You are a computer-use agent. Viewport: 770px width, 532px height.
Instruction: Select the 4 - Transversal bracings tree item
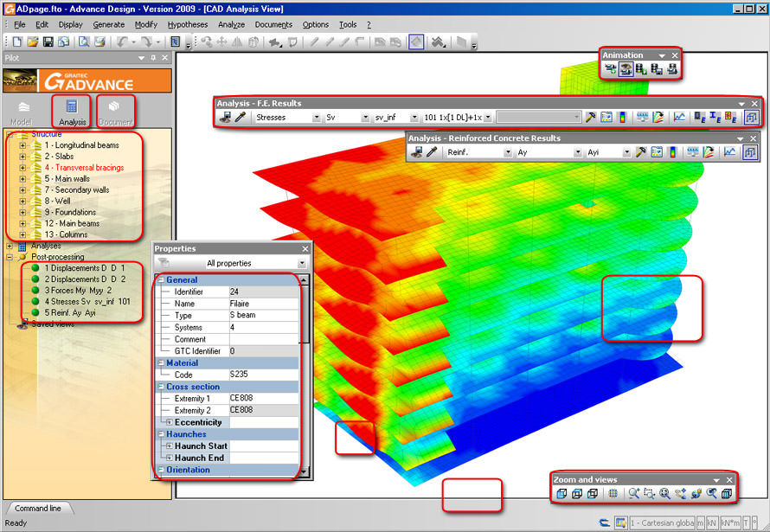(85, 168)
